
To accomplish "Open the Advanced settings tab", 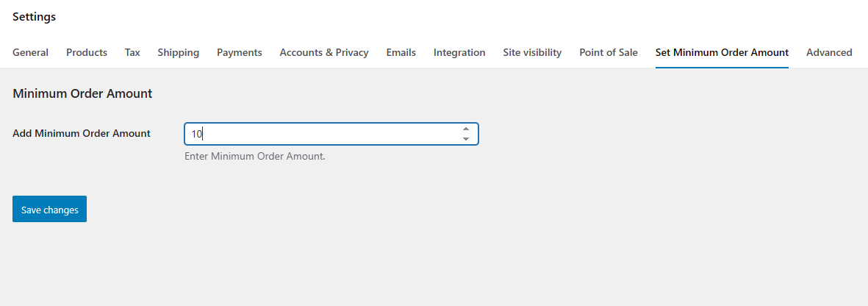I will click(x=829, y=52).
